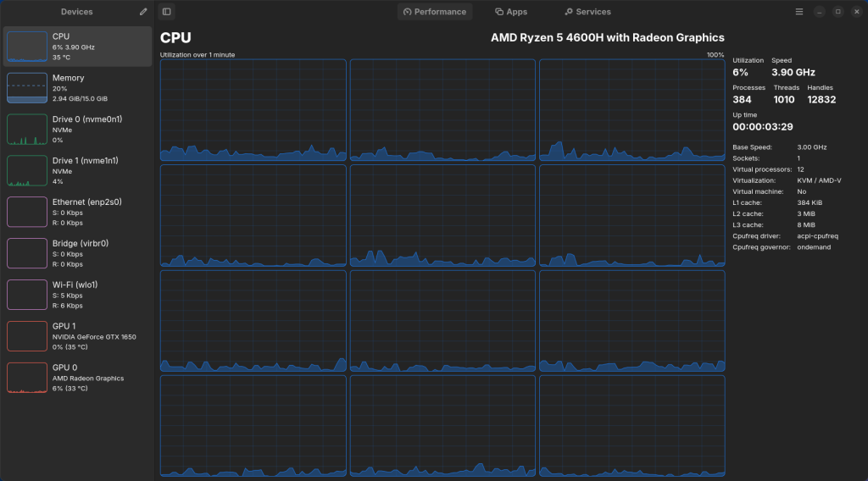Viewport: 868px width, 481px height.
Task: Open the Services tab
Action: (587, 12)
